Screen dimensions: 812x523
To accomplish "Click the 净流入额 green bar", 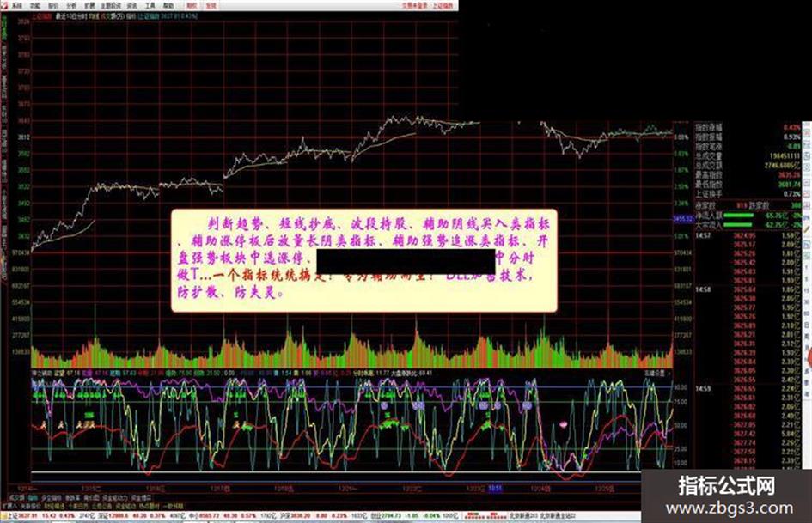I will coord(738,216).
